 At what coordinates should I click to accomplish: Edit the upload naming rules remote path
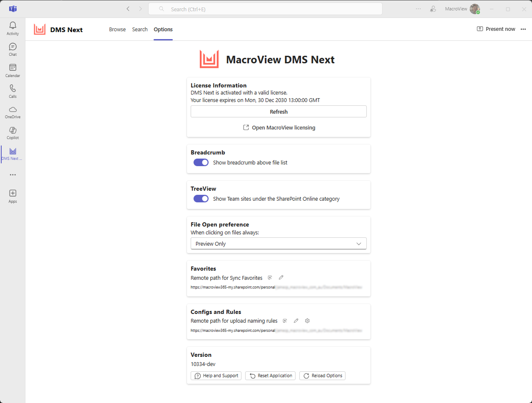point(296,321)
